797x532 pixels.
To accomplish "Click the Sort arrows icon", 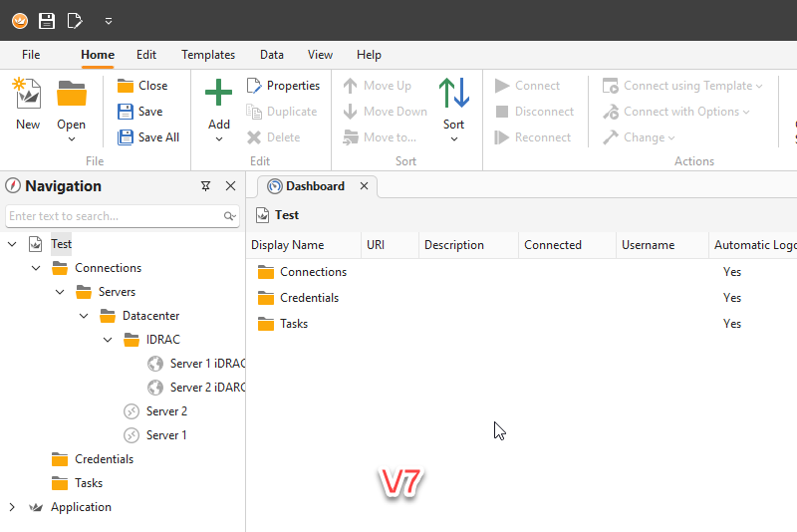I will tap(453, 94).
